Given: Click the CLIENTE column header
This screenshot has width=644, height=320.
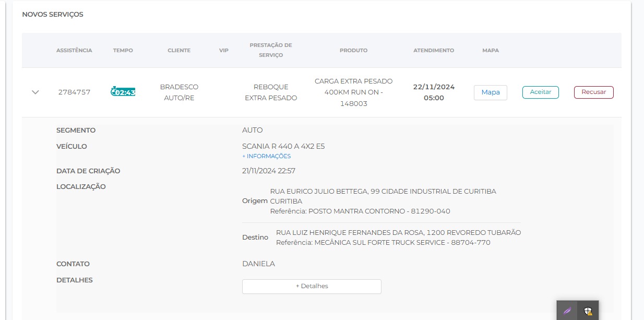Looking at the screenshot, I should (x=179, y=51).
